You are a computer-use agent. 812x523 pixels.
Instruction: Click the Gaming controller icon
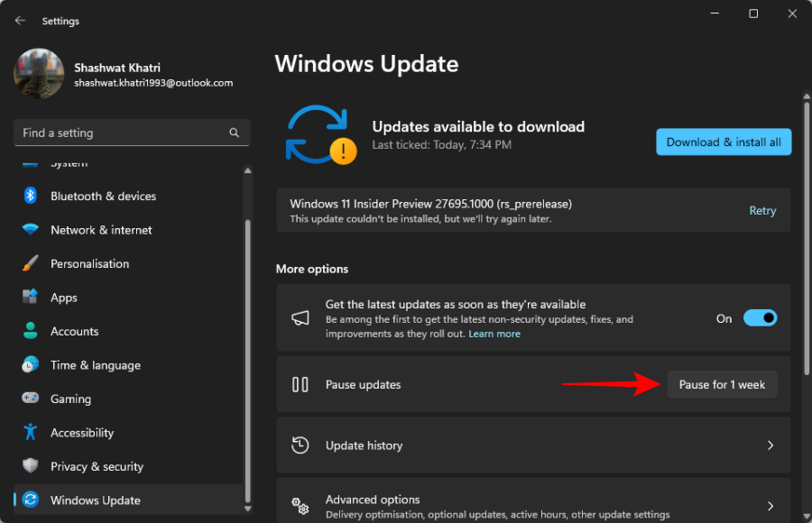[x=31, y=399]
